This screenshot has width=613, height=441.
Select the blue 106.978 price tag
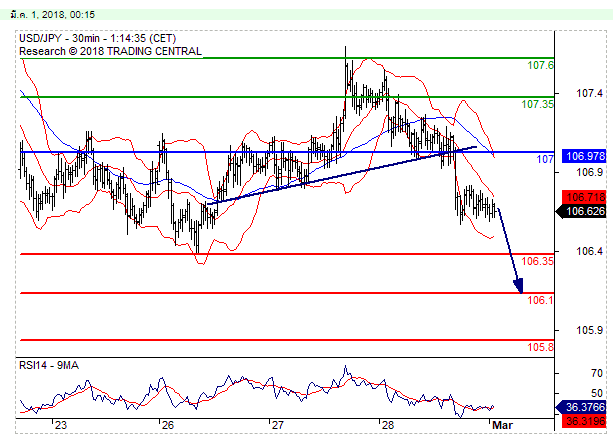(584, 156)
